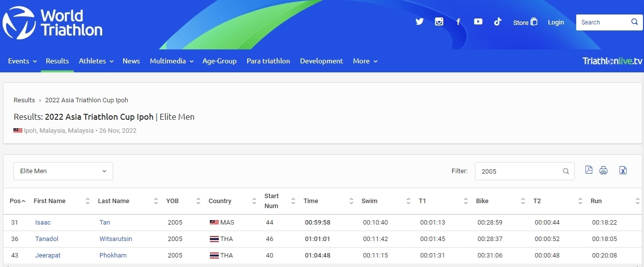
Task: Go to the Results tab
Action: pos(57,61)
